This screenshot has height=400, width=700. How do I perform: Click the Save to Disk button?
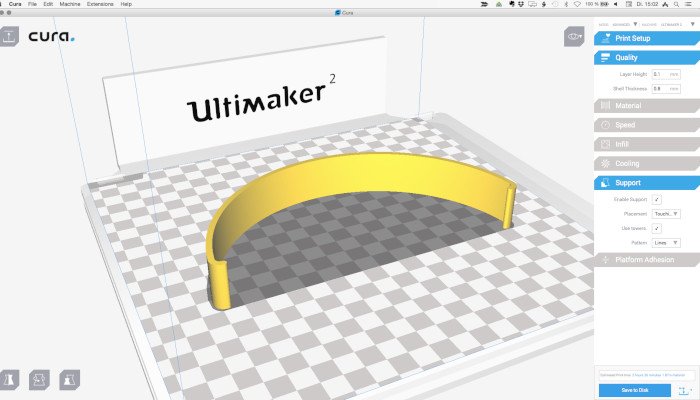click(635, 390)
